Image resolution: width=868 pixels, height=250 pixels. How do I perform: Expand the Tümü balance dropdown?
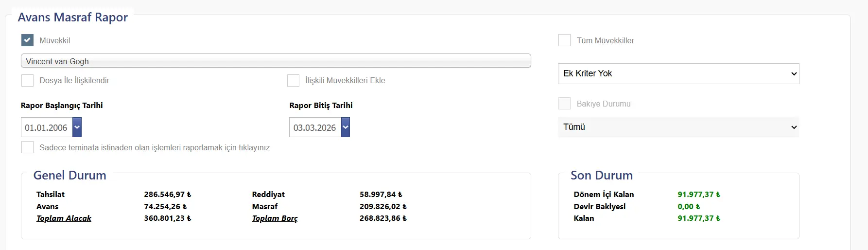678,127
